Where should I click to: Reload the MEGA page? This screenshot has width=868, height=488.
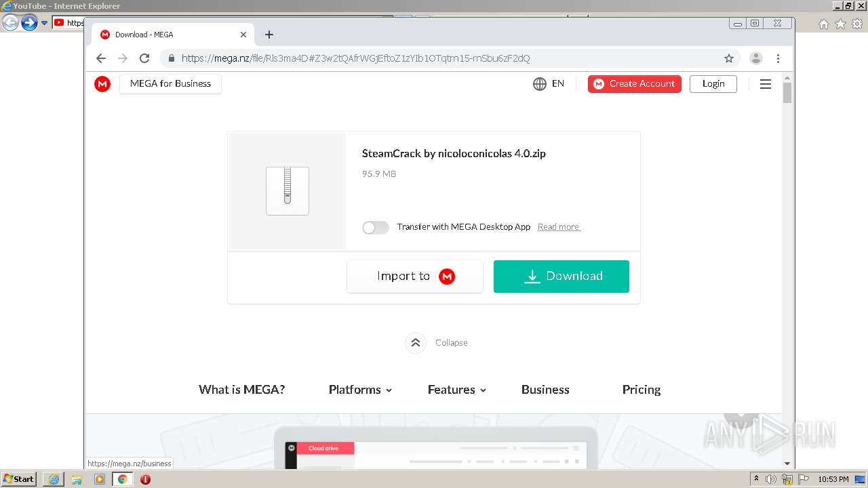point(144,58)
